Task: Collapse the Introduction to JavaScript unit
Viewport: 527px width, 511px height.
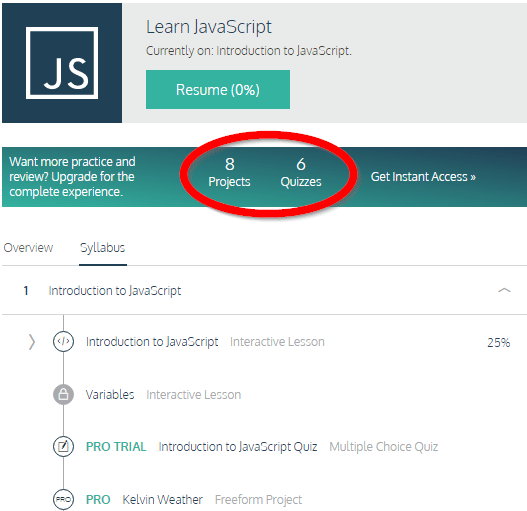Action: (x=504, y=290)
